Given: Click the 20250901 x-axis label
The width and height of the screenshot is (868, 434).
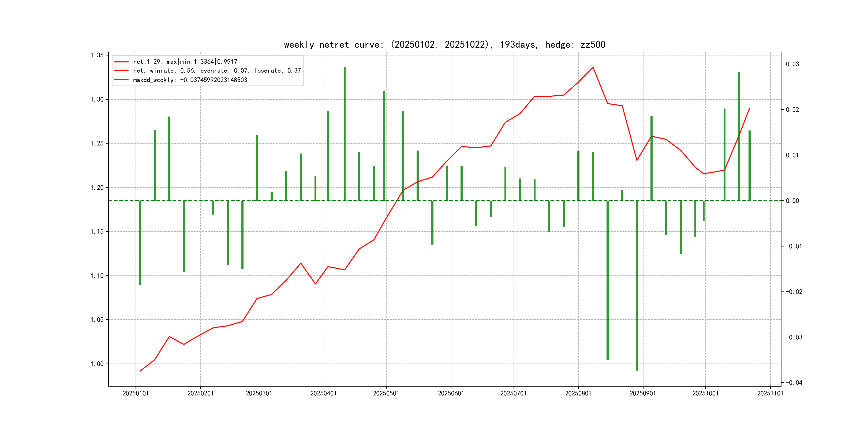Looking at the screenshot, I should pos(643,394).
